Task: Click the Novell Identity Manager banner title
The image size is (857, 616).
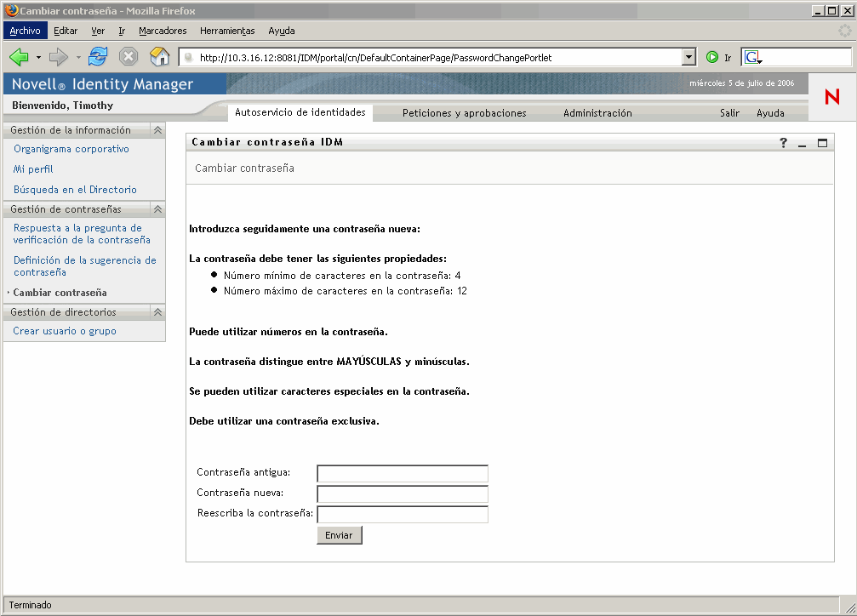Action: pos(103,83)
